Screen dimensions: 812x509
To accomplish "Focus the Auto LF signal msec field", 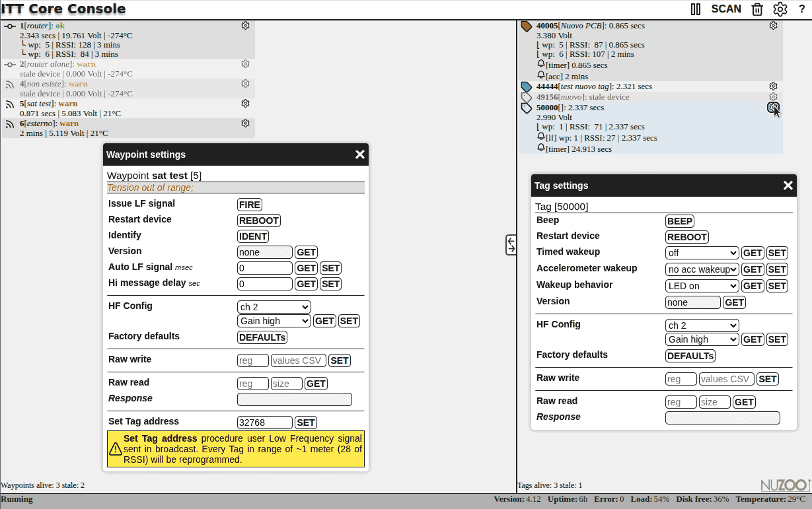I will point(265,268).
